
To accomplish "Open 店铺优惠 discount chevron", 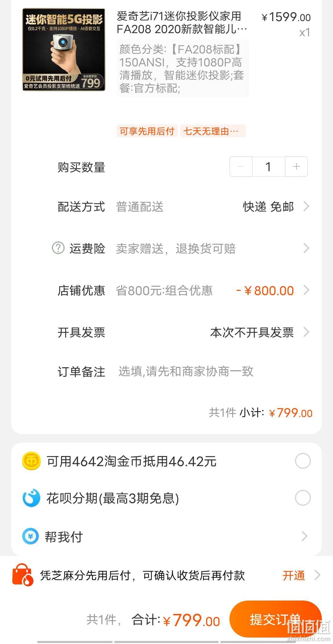I will [306, 290].
